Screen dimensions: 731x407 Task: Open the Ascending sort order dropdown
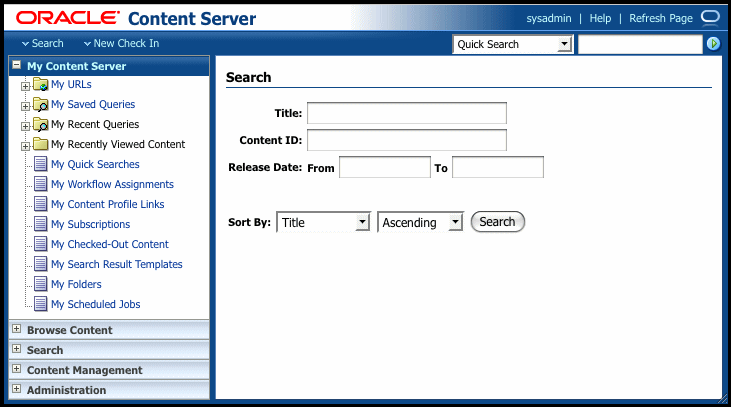click(421, 222)
